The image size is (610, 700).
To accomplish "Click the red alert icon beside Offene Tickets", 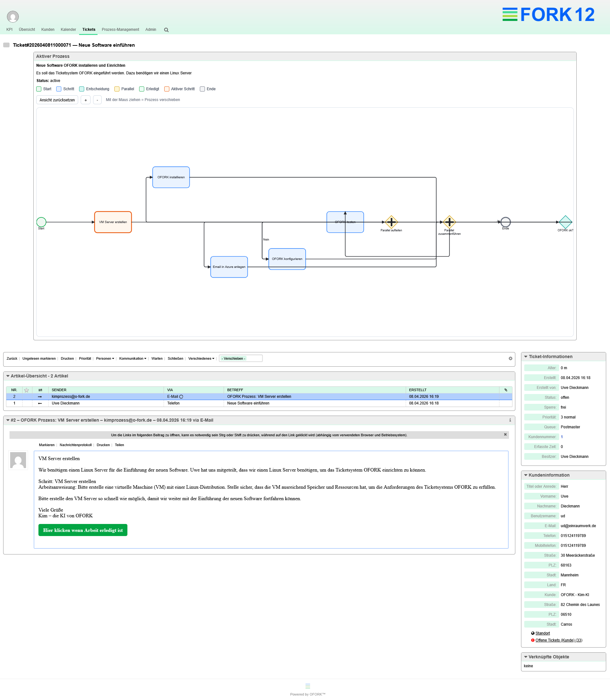I will tap(533, 640).
